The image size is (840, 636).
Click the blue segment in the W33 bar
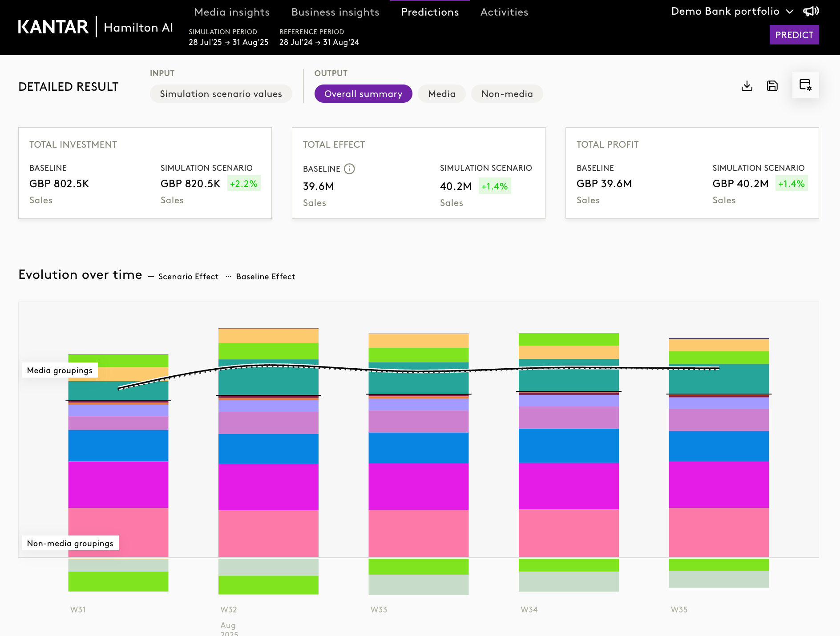click(x=419, y=448)
